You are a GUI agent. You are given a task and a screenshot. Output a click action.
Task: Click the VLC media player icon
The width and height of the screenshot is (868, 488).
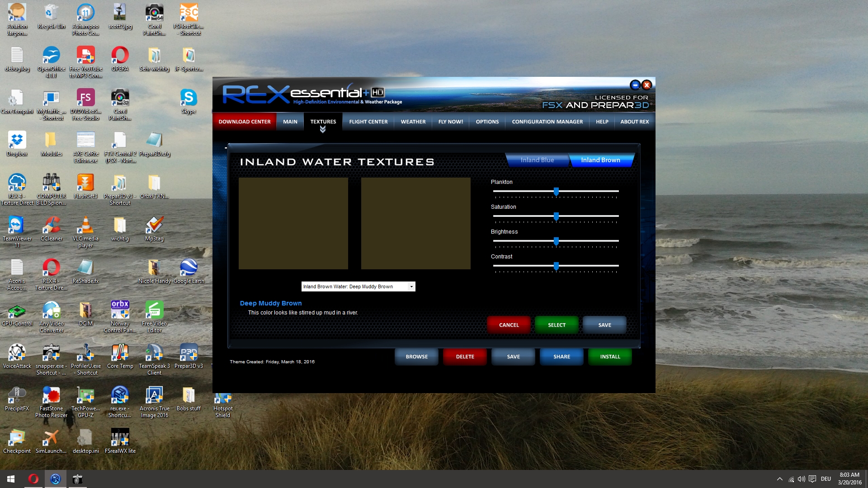tap(85, 232)
